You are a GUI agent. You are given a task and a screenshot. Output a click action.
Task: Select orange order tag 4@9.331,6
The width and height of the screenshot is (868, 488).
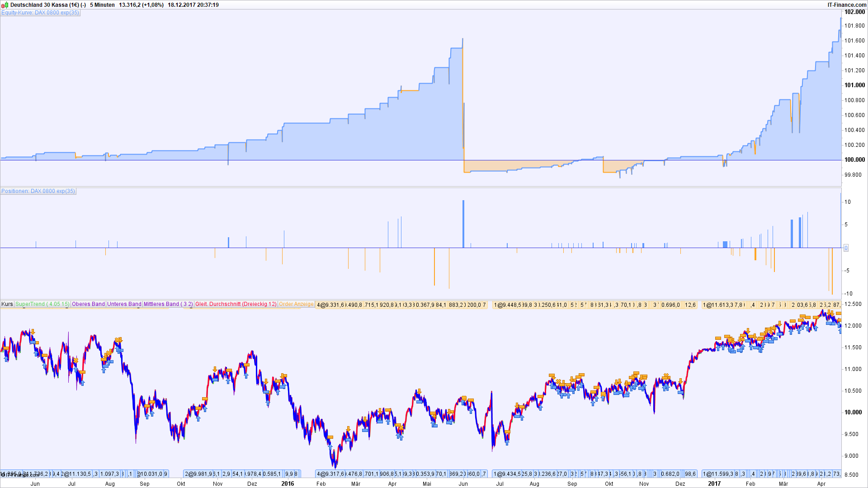point(330,305)
